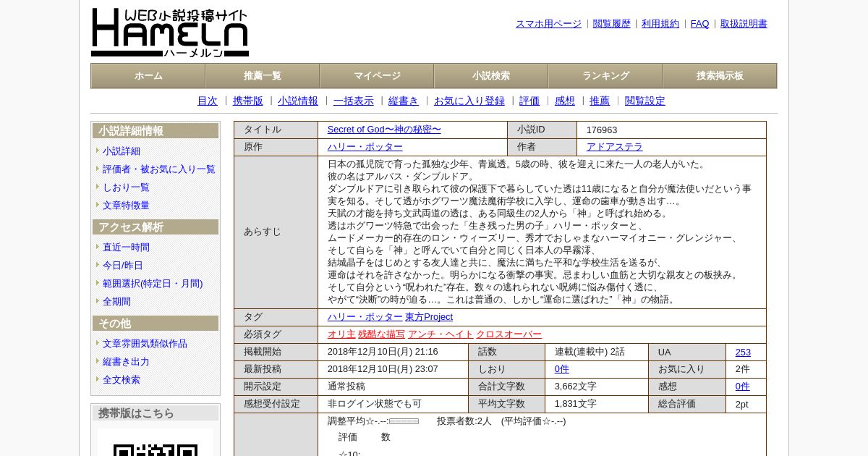
Task: Open 閲覧設定 link
Action: 645,101
